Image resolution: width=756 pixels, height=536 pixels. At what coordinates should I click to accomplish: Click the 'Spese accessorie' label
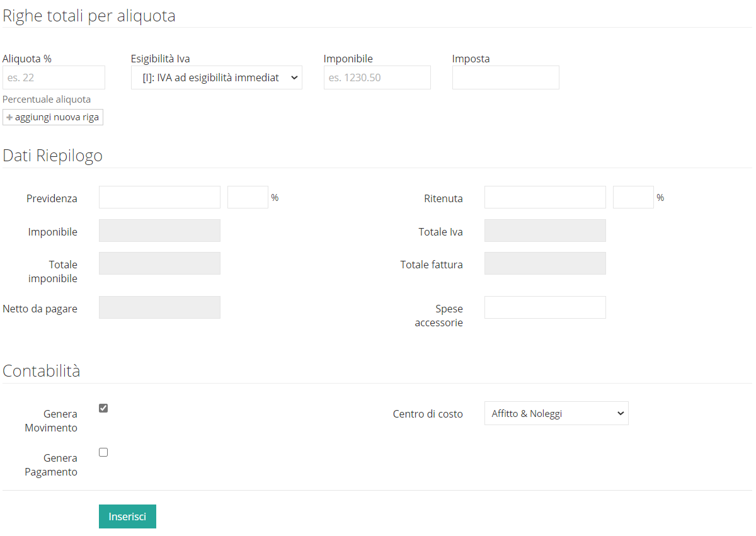[439, 316]
